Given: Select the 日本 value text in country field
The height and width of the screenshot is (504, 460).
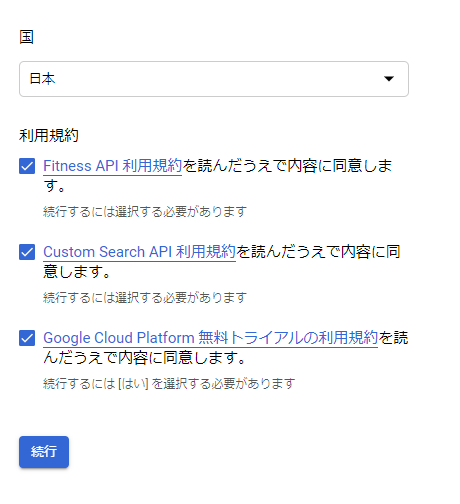Looking at the screenshot, I should tap(42, 79).
